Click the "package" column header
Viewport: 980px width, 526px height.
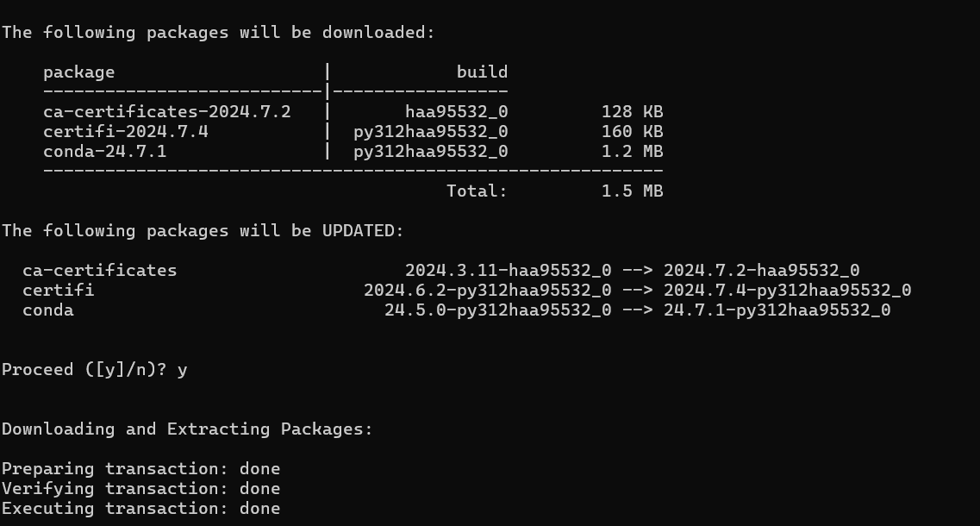[x=78, y=72]
